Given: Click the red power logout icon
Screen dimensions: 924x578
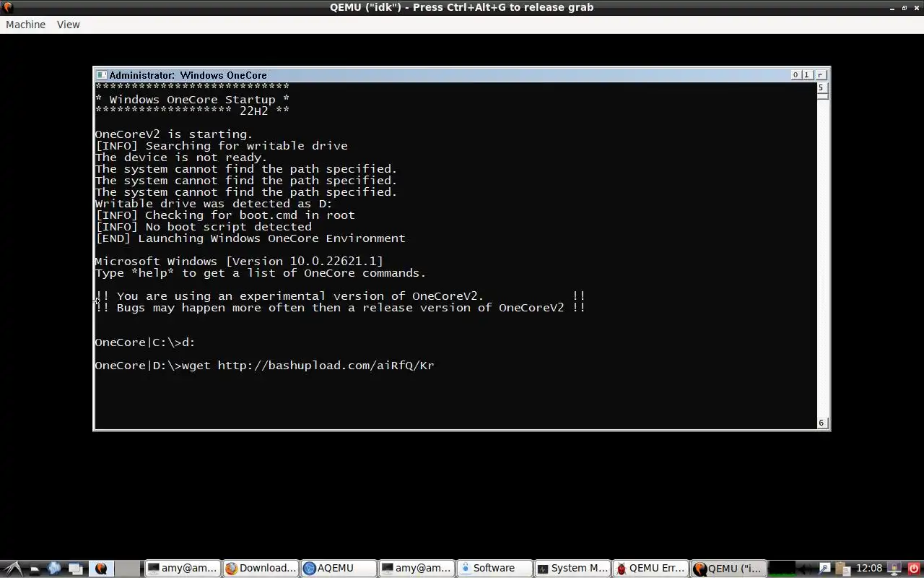Looking at the screenshot, I should click(914, 569).
